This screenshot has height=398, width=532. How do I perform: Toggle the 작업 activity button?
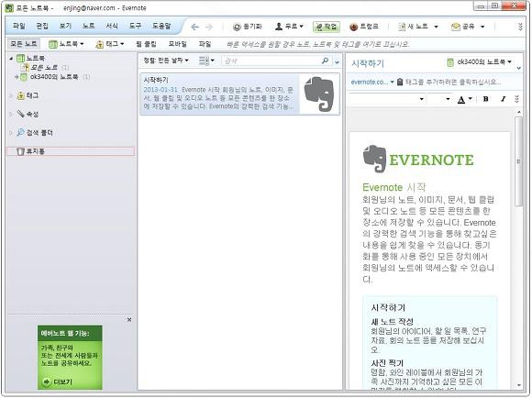point(326,27)
